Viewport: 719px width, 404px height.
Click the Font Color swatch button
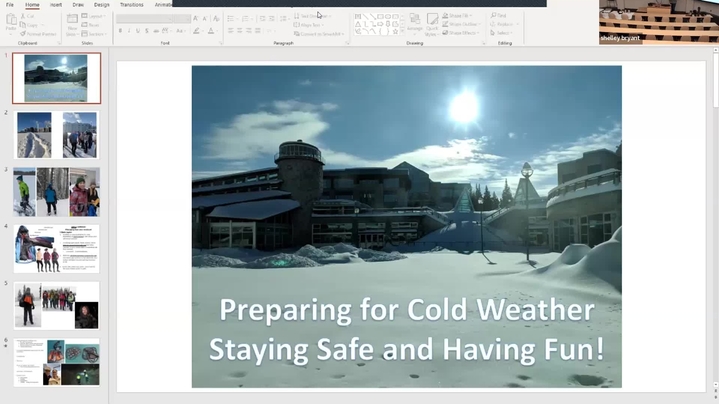(211, 31)
